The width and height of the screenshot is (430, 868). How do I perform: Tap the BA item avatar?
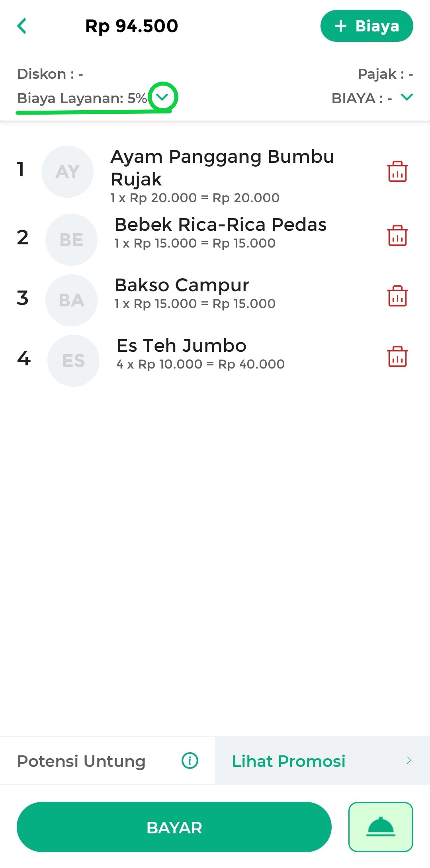point(71,300)
